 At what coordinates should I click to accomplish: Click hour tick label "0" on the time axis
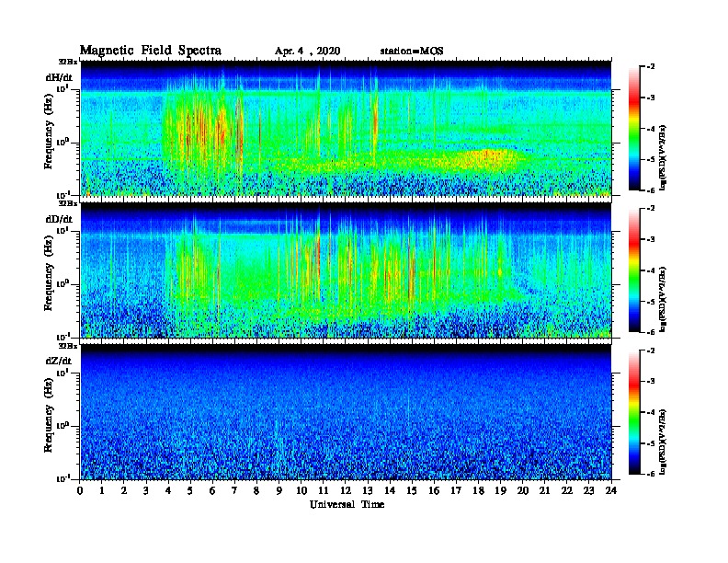click(x=80, y=490)
